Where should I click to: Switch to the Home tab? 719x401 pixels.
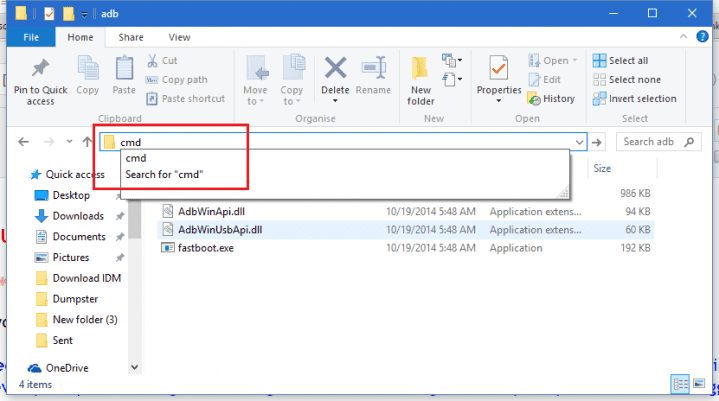[80, 37]
